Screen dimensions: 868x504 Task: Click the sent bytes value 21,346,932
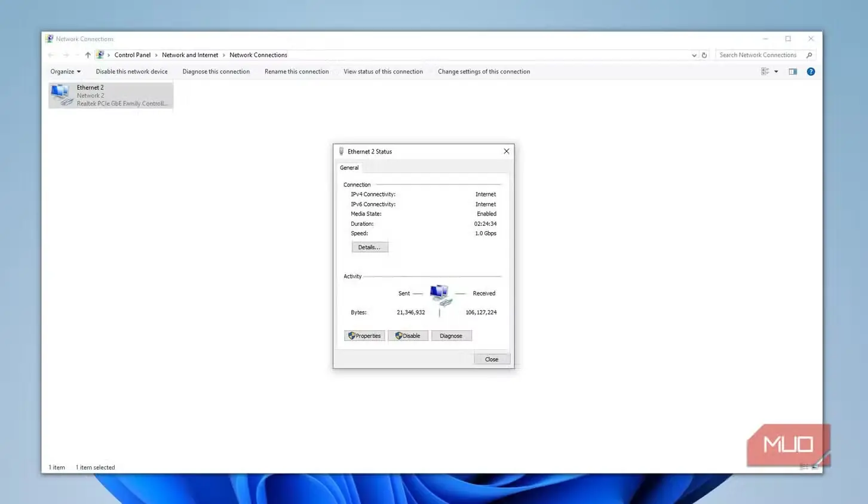[x=411, y=312]
